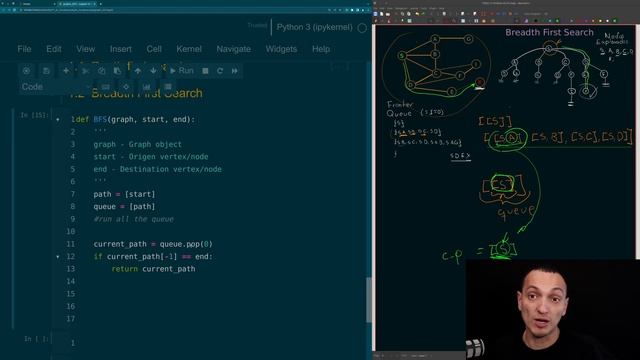Run the current cell

182,71
